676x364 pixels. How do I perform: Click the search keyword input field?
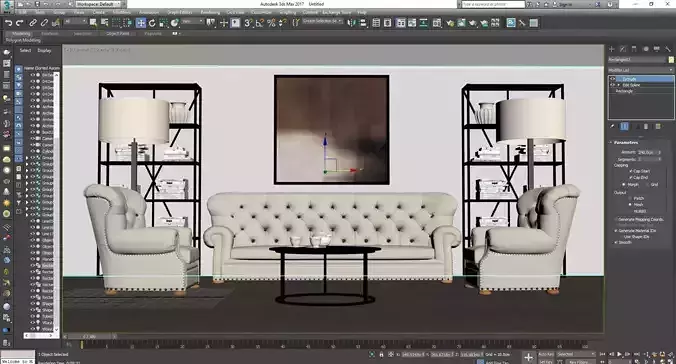pos(493,4)
